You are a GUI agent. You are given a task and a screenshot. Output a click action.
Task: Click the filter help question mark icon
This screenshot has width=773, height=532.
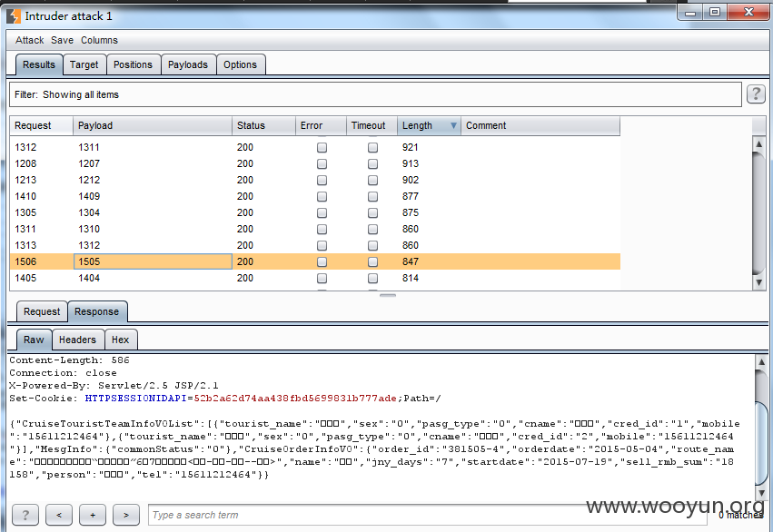[756, 94]
